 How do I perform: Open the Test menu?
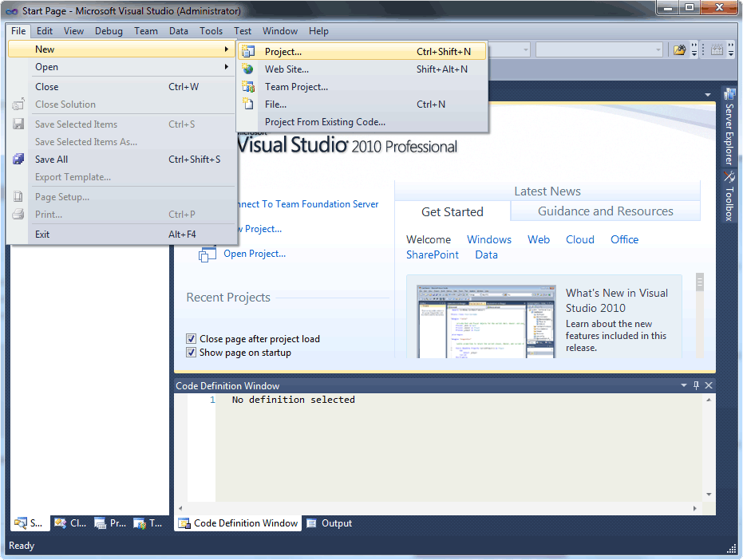(x=243, y=31)
